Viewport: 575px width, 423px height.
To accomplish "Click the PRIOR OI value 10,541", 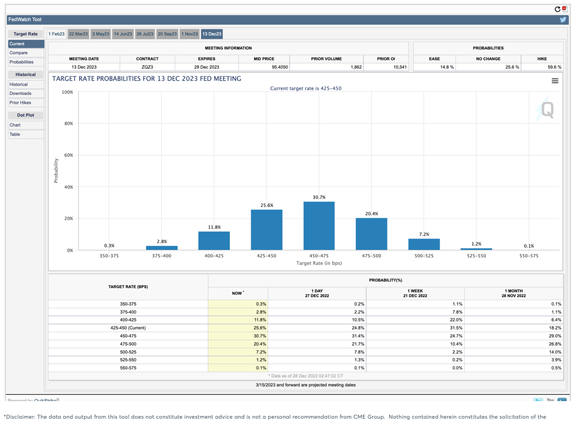I will tap(400, 67).
